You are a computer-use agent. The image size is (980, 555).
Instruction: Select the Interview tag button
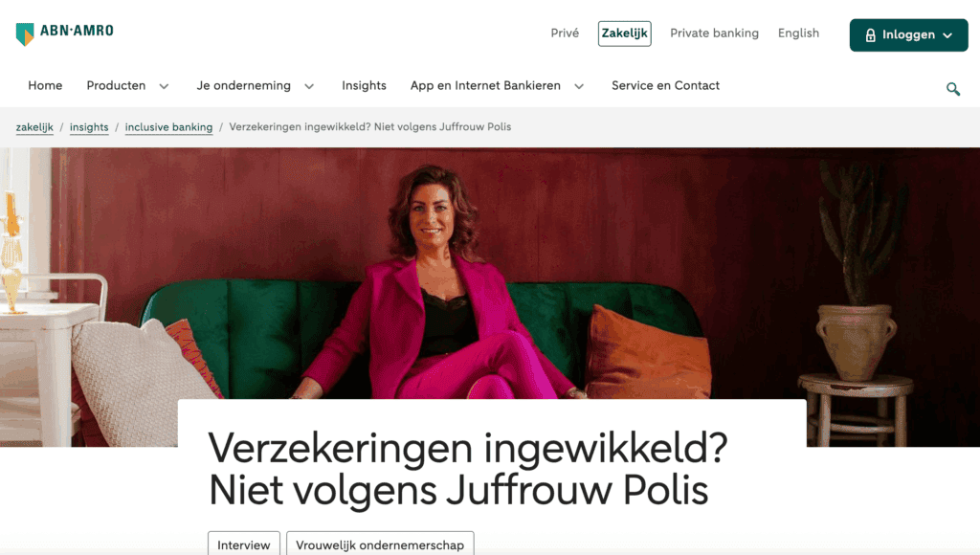coord(244,544)
